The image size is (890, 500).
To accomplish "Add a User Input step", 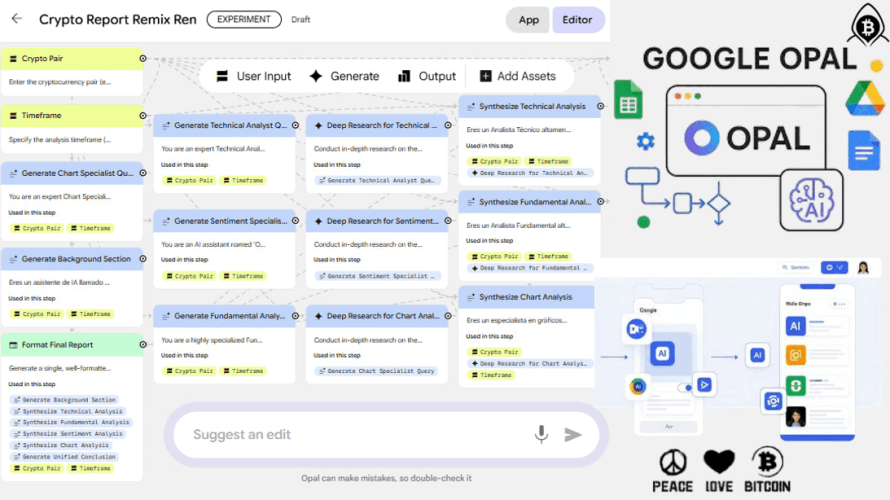I will (x=254, y=76).
